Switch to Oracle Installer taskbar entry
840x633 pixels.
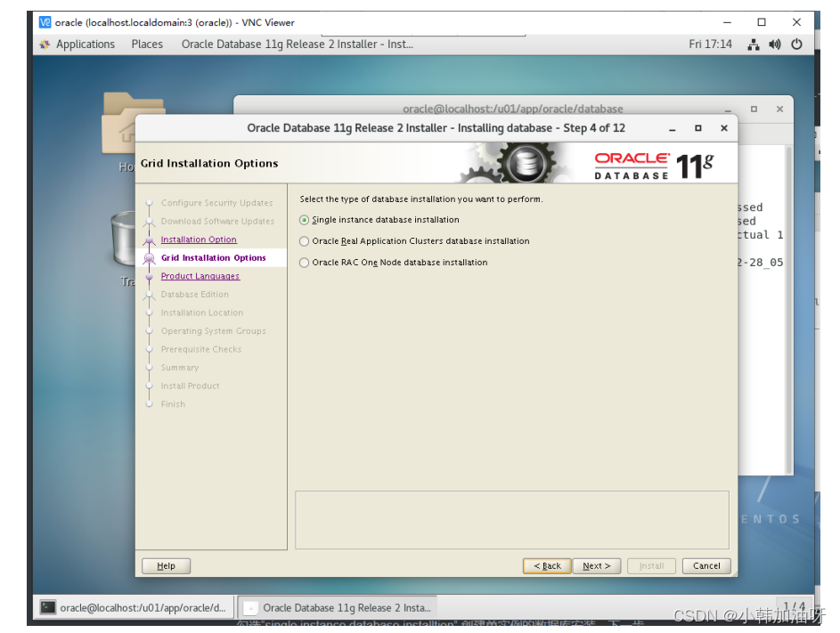point(338,607)
